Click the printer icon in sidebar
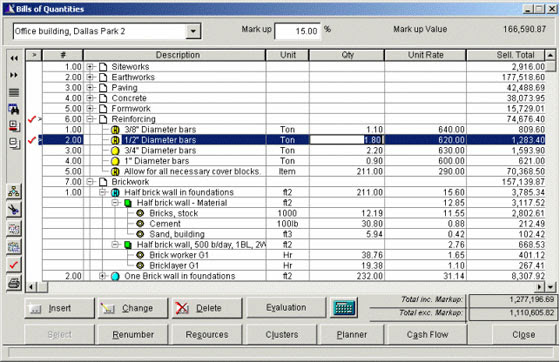The height and width of the screenshot is (362, 560). tap(14, 283)
